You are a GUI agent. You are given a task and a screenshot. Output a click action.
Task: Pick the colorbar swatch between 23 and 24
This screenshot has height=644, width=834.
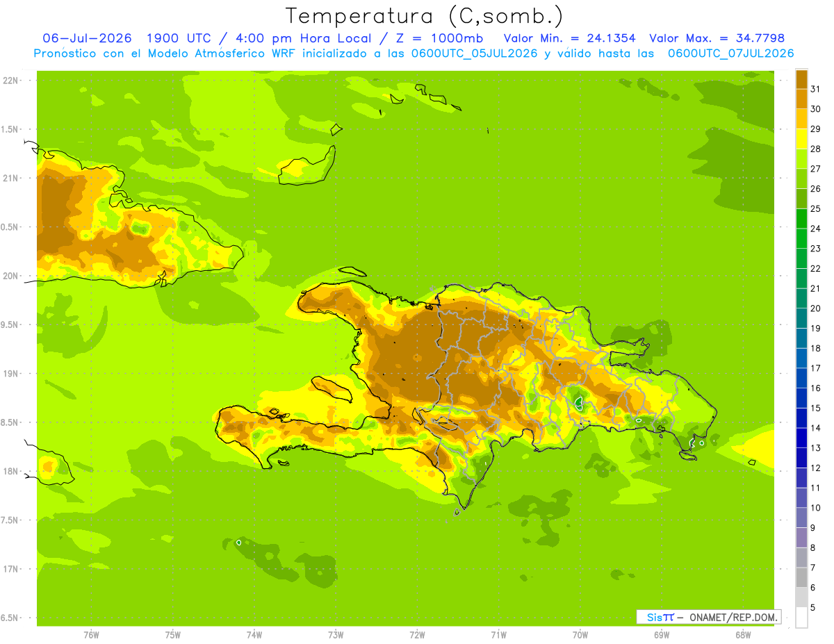801,238
